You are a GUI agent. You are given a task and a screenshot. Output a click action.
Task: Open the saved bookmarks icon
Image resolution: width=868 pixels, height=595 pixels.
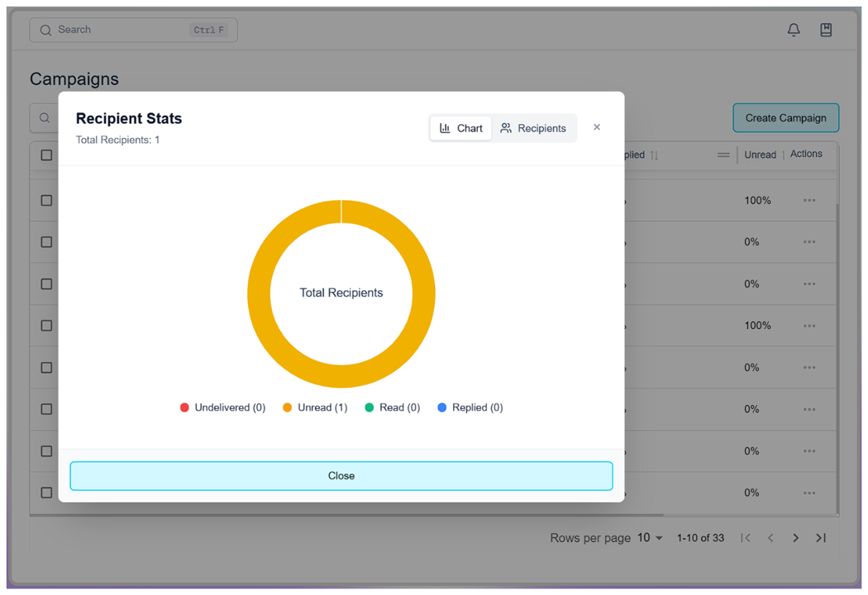click(x=825, y=29)
